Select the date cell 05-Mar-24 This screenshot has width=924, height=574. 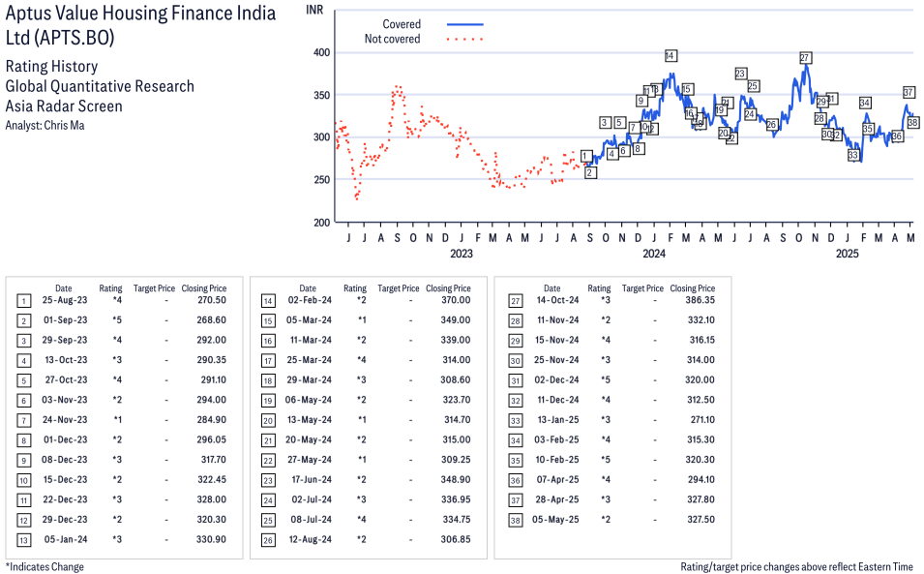pos(309,320)
